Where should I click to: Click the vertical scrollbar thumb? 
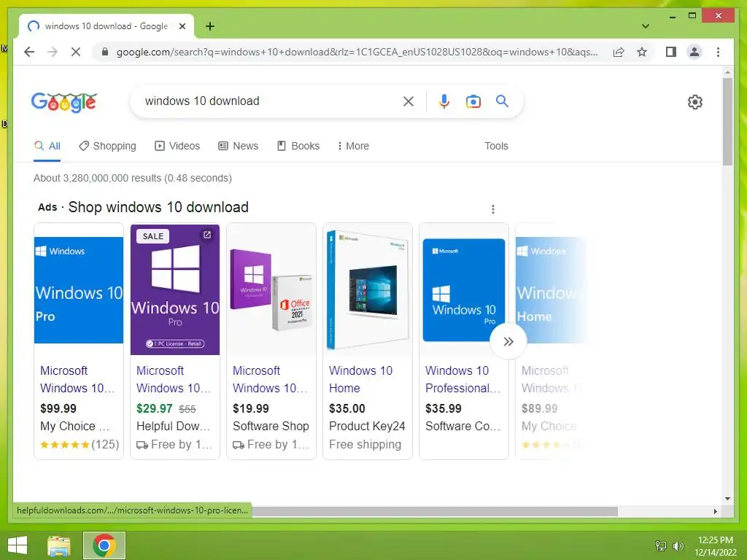727,122
